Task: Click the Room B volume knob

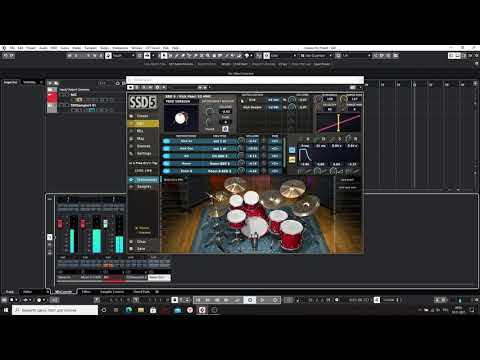Action: click(x=241, y=171)
